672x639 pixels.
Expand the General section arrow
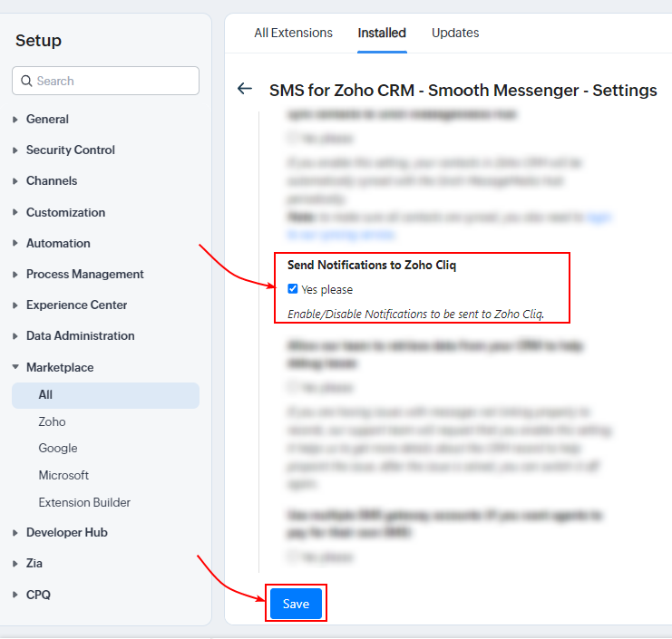point(15,120)
